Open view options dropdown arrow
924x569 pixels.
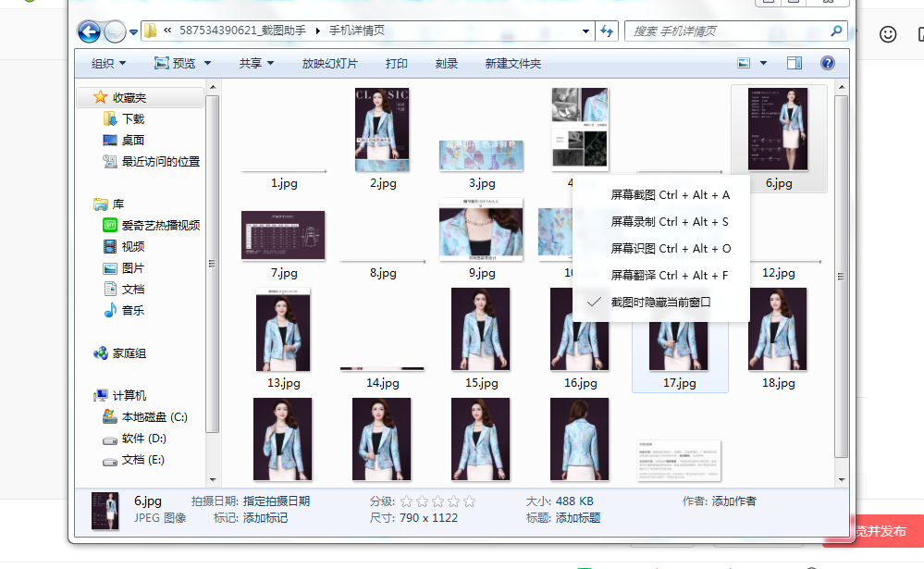tap(763, 63)
